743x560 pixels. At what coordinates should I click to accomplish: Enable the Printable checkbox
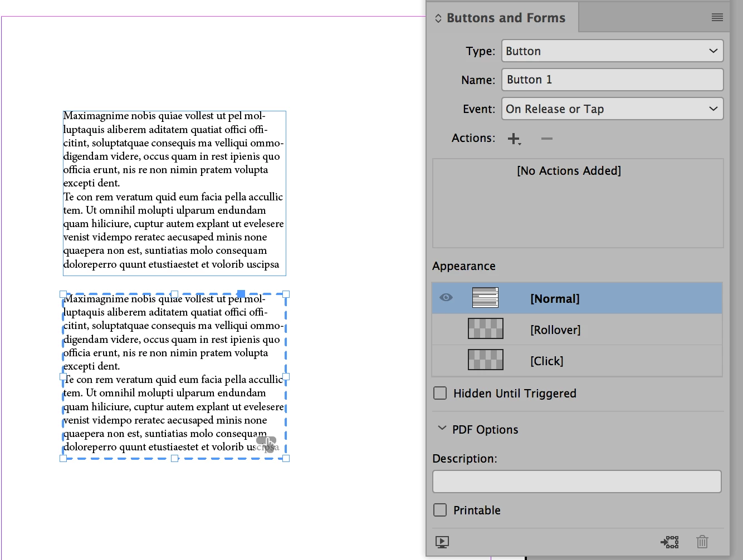(440, 510)
